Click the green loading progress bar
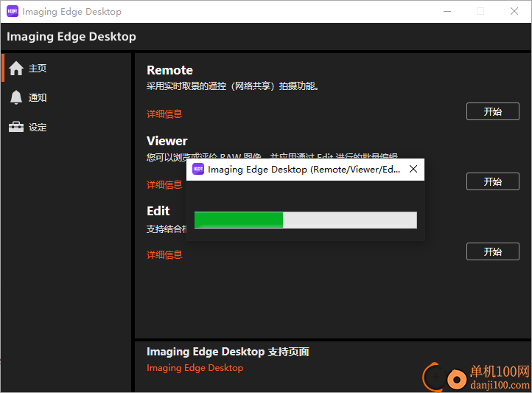 click(306, 220)
